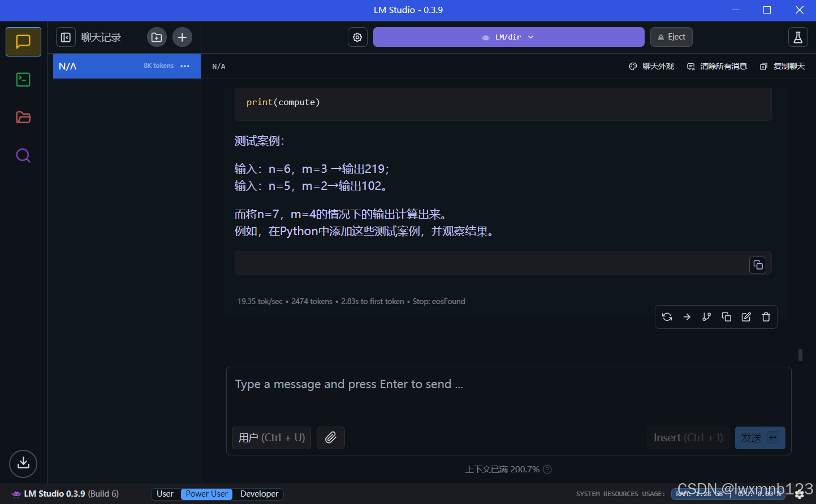Click the RAM usage indicator
This screenshot has width=816, height=504.
pos(699,494)
